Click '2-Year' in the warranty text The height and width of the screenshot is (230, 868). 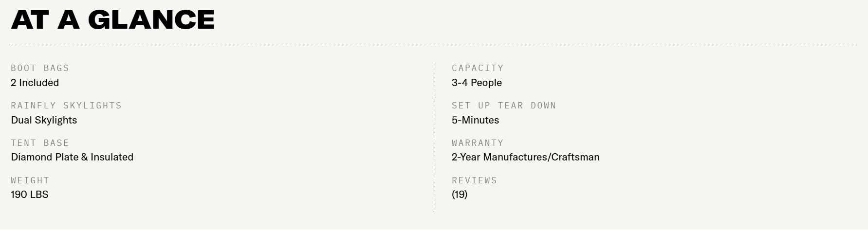(x=466, y=157)
